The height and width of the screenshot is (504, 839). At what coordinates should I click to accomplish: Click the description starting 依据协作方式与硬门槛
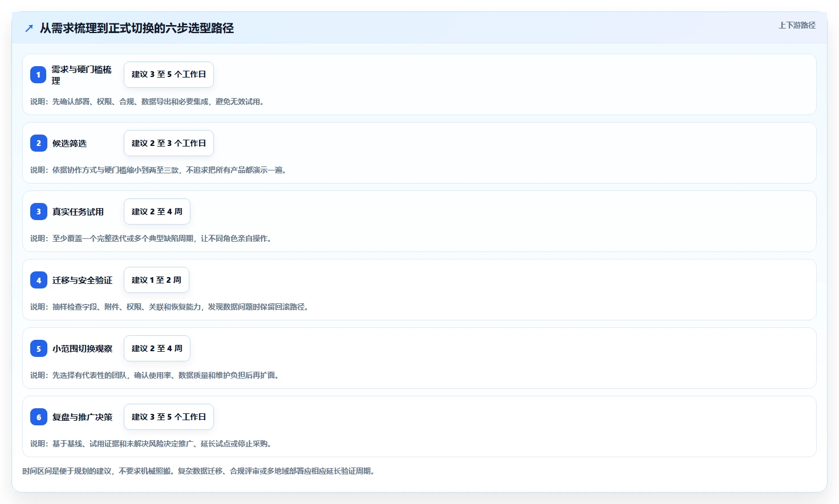tap(159, 170)
